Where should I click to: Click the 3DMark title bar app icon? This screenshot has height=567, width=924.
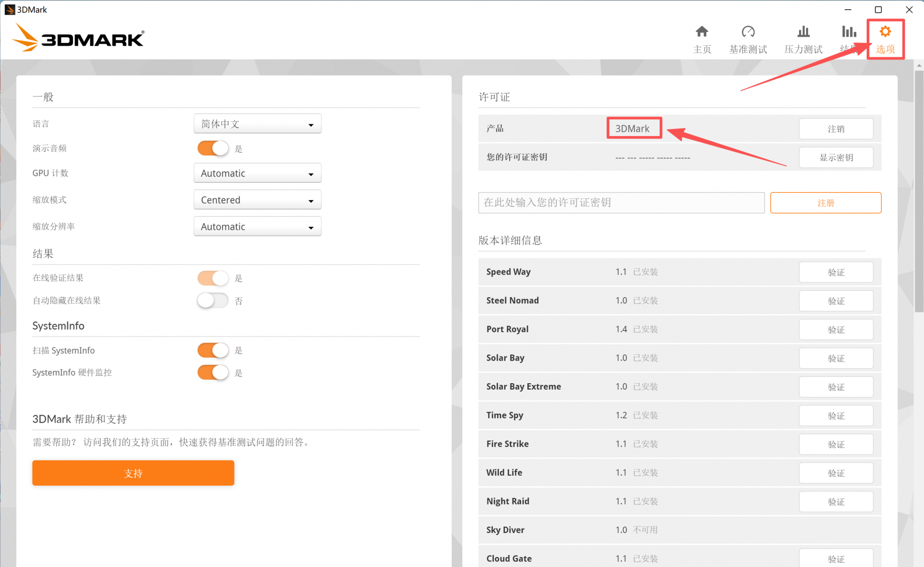(9, 9)
